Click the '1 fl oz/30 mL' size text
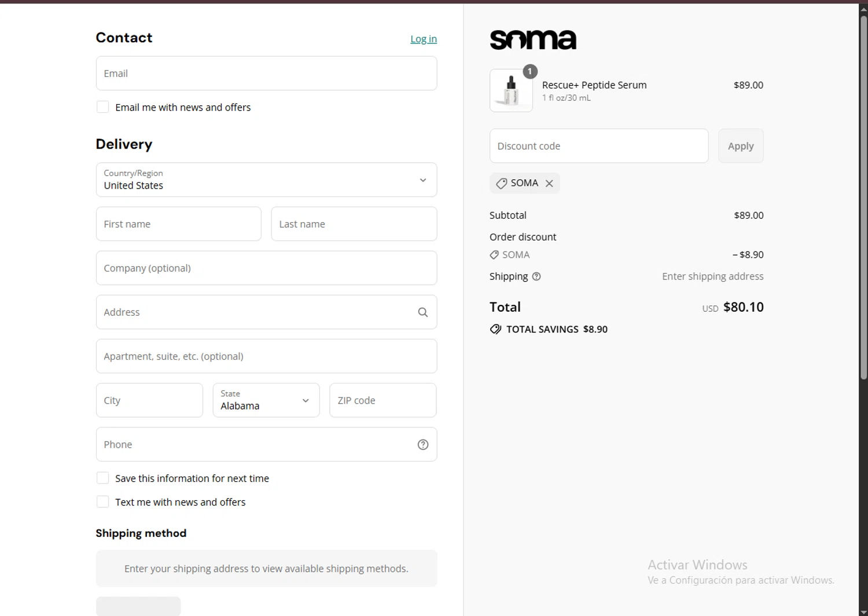 click(567, 98)
